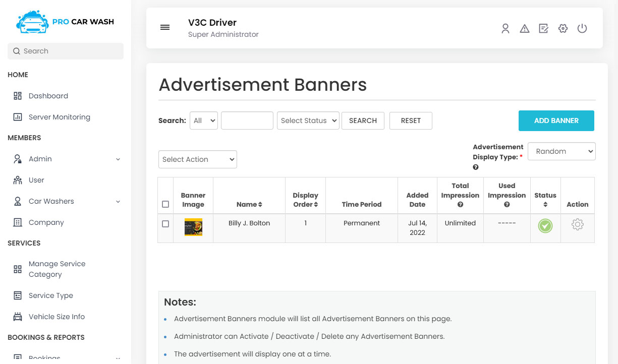Click the Pro Car Wash logo

point(65,22)
